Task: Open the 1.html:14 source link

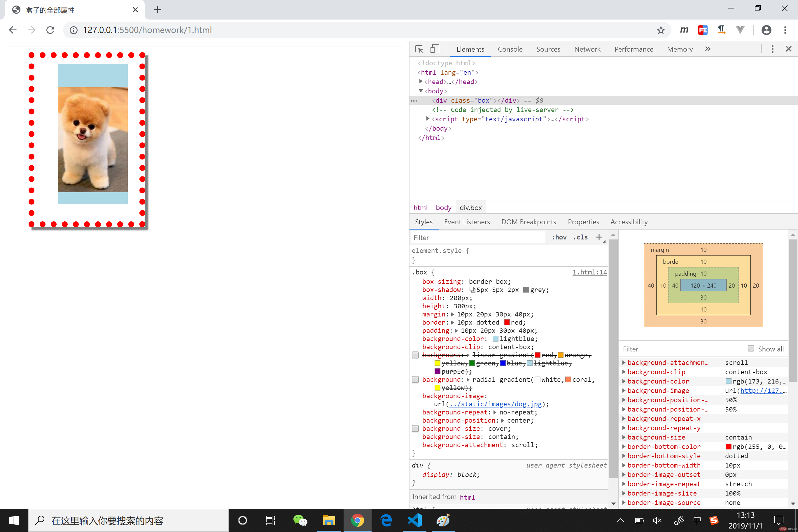Action: (590, 272)
